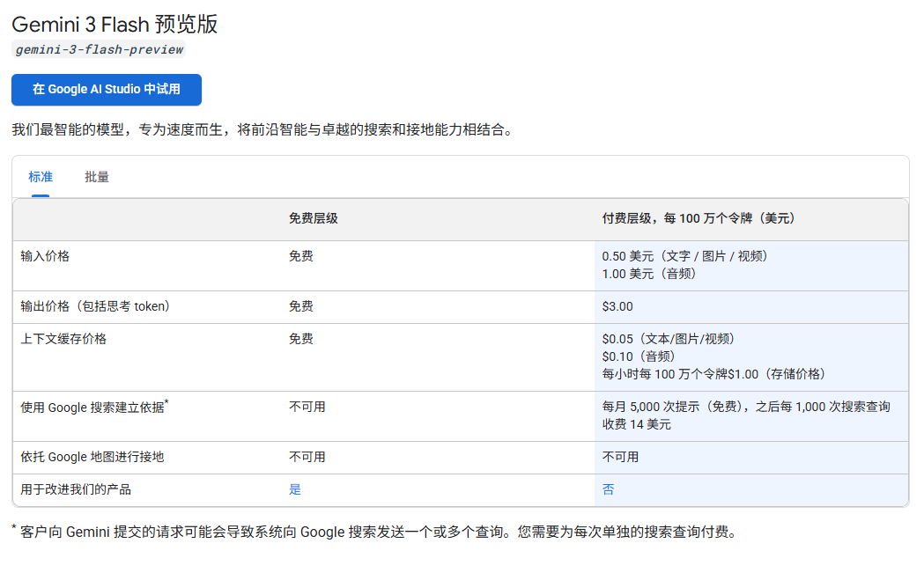Viewport: 924px width, 573px height.
Task: Click the 'Gemini 3 Flash 预览版' heading
Action: point(115,24)
